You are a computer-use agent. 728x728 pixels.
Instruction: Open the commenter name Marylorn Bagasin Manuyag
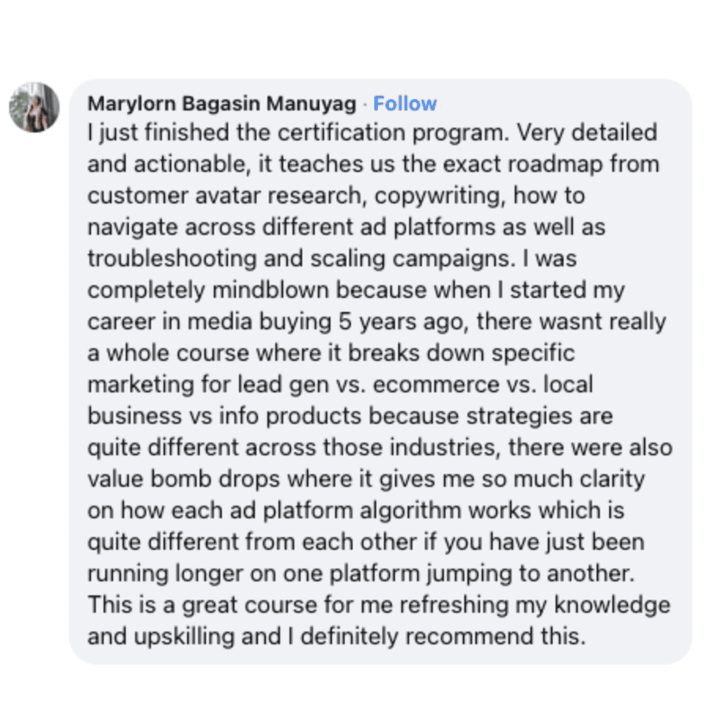point(222,104)
